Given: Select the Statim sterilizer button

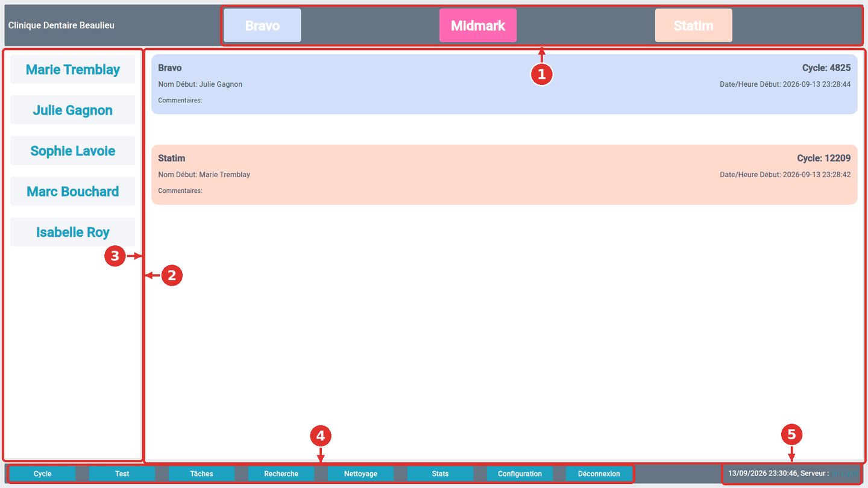Looking at the screenshot, I should pos(694,26).
